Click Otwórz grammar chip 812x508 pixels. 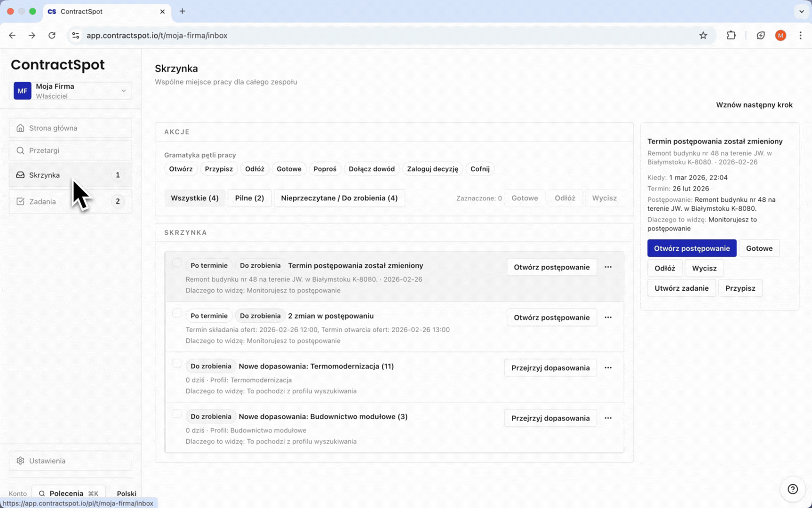point(181,169)
